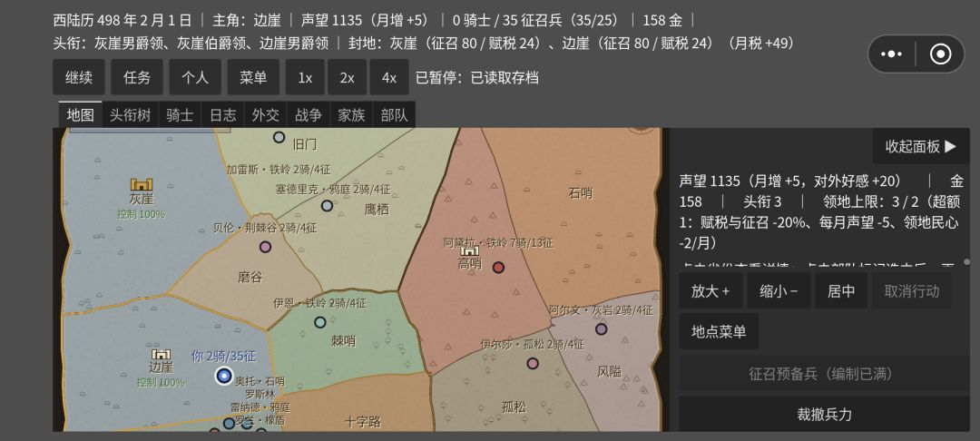Screen dimensions: 980x441
Task: Click the 裁撤兵力 disband troops button
Action: click(824, 414)
